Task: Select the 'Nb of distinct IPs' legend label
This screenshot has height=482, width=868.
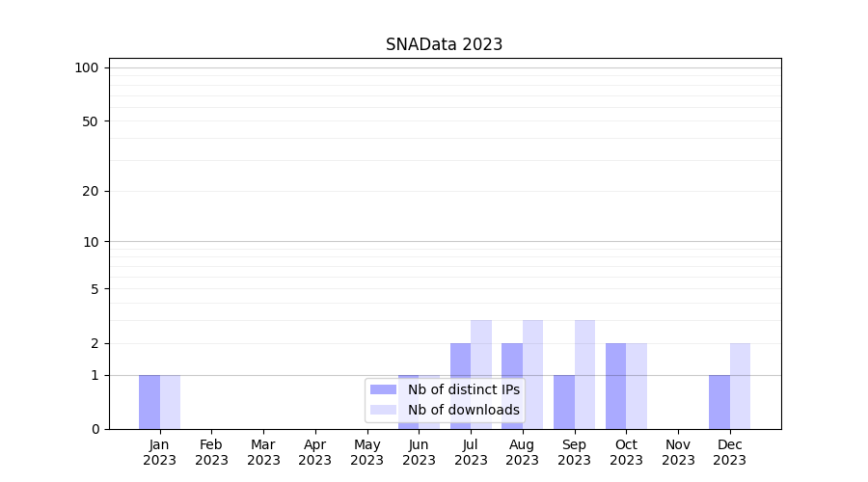Action: point(463,389)
